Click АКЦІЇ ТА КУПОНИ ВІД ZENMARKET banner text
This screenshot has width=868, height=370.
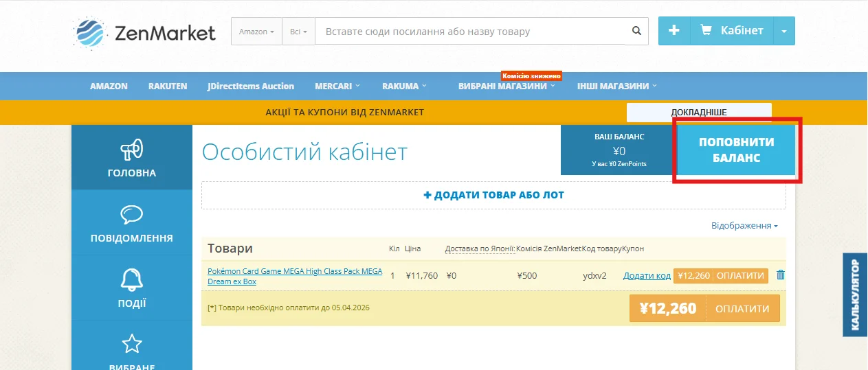(344, 112)
